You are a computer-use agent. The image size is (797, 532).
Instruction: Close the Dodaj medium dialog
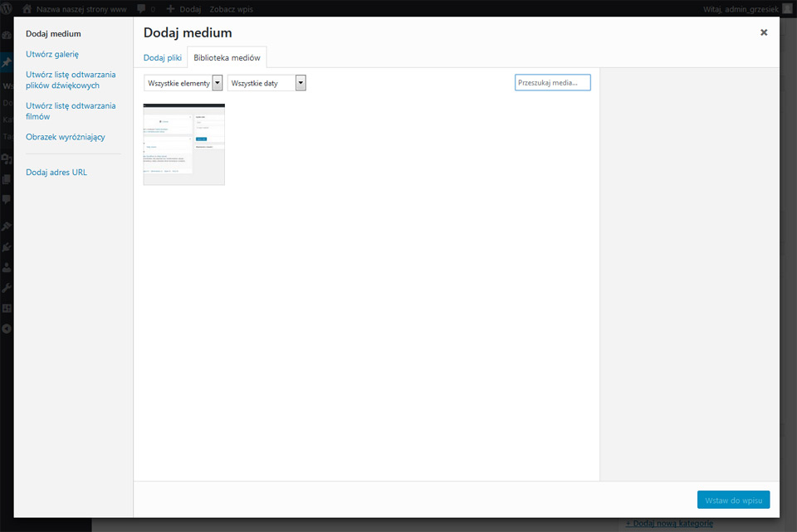point(764,32)
